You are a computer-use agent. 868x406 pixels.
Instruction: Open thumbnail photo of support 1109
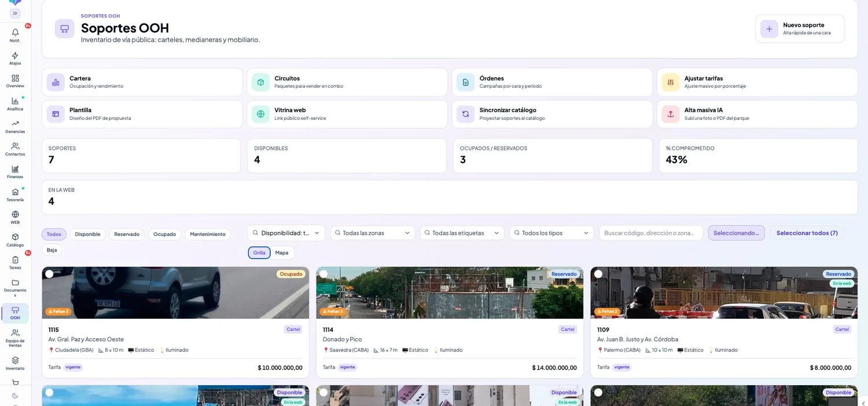[724, 293]
